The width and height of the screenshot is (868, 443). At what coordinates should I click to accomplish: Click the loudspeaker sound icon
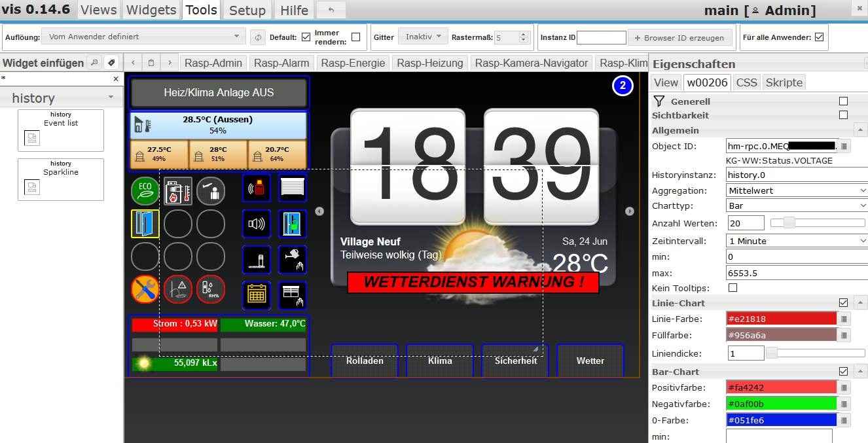coord(257,224)
